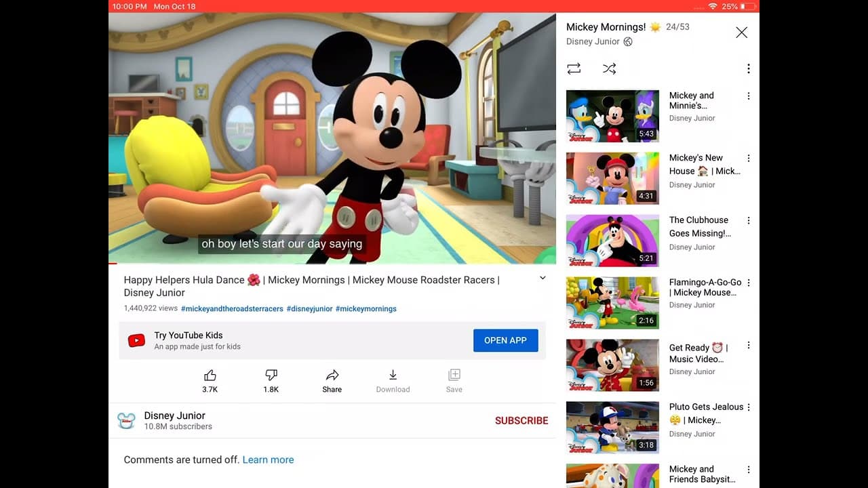Like the video with thumbs up icon
The width and height of the screenshot is (868, 488).
coord(210,375)
